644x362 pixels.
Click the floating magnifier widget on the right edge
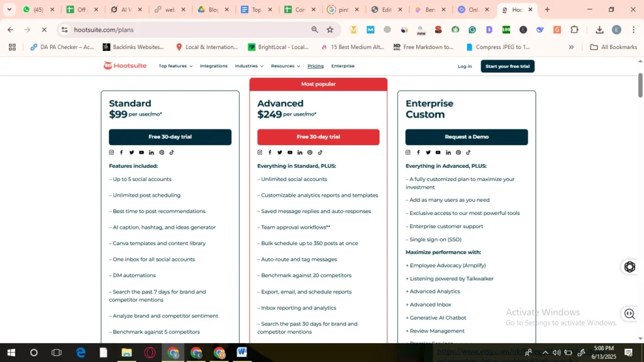(x=630, y=314)
